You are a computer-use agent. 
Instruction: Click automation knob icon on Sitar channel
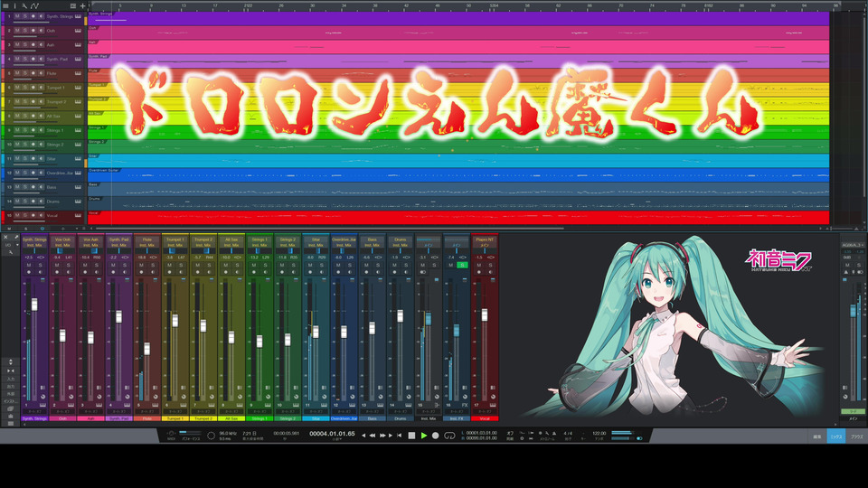pyautogui.click(x=324, y=397)
